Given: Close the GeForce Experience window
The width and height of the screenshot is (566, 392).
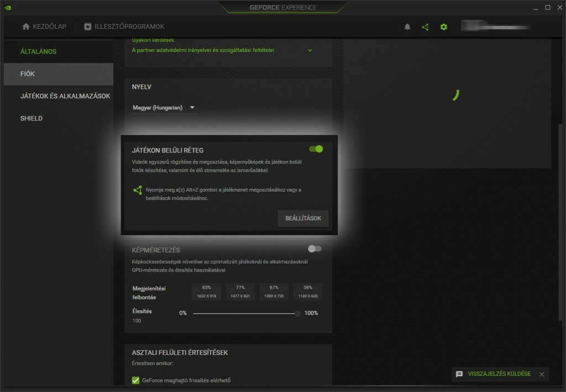Looking at the screenshot, I should [560, 8].
